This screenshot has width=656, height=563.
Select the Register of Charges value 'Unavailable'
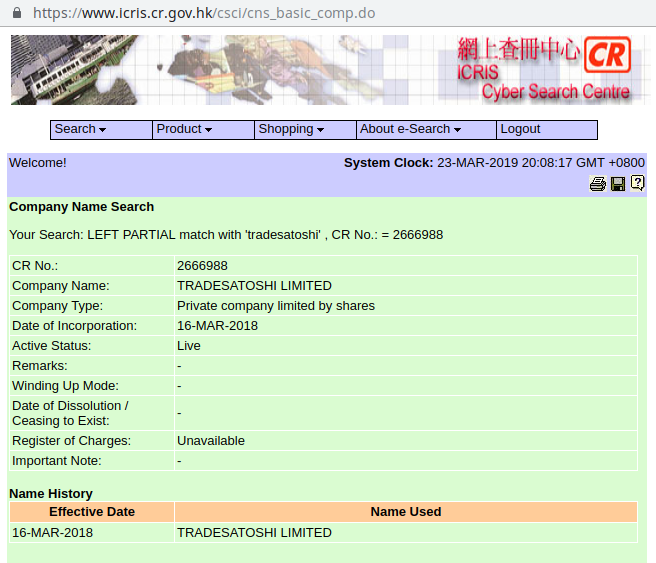tap(211, 441)
